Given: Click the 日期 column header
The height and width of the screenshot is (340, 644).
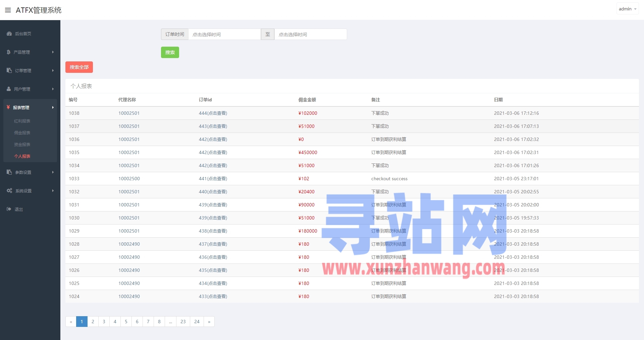Looking at the screenshot, I should 498,100.
